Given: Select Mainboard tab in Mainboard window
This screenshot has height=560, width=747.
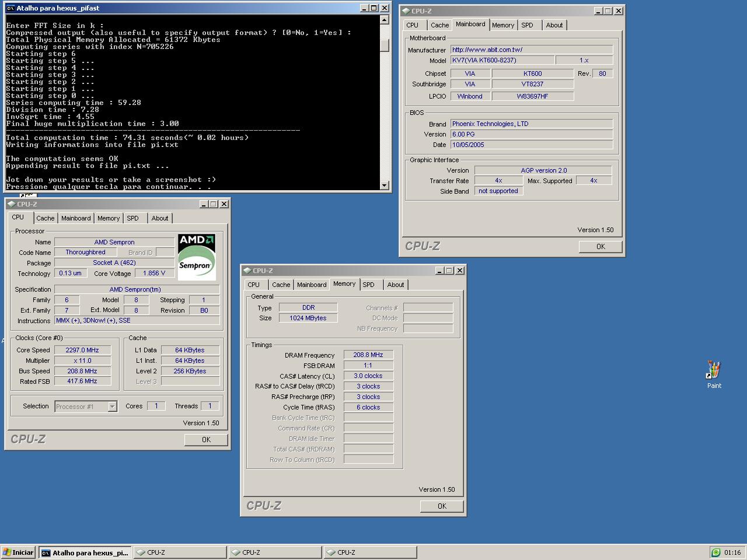Looking at the screenshot, I should click(470, 24).
